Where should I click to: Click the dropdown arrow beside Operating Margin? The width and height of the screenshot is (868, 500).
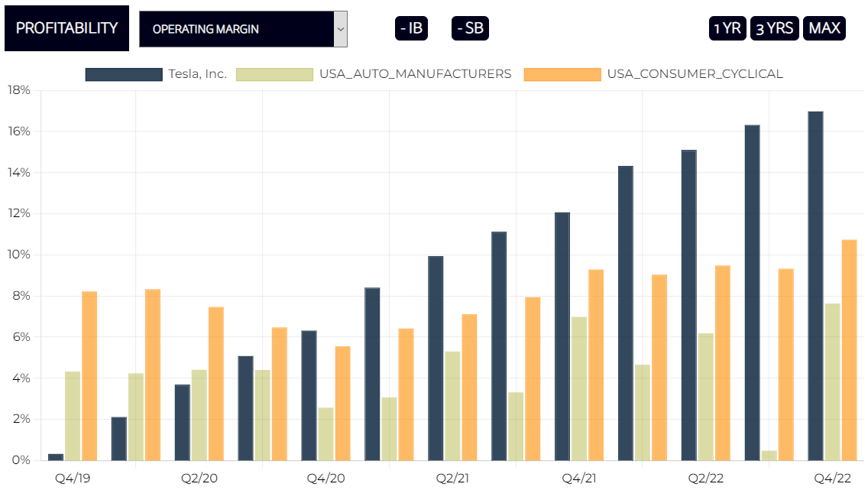(x=341, y=29)
